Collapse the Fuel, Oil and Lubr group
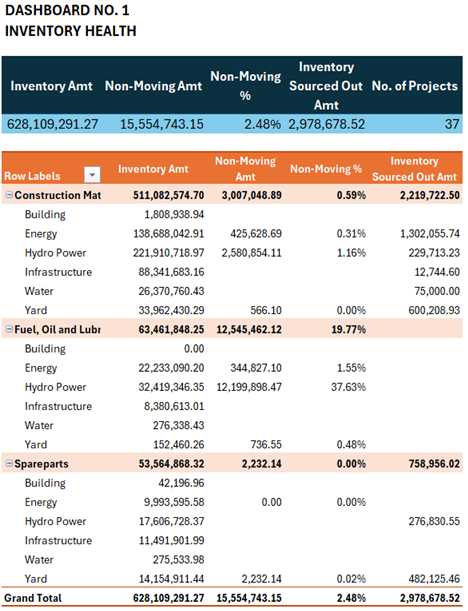Viewport: 468px width, 611px height. 9,329
